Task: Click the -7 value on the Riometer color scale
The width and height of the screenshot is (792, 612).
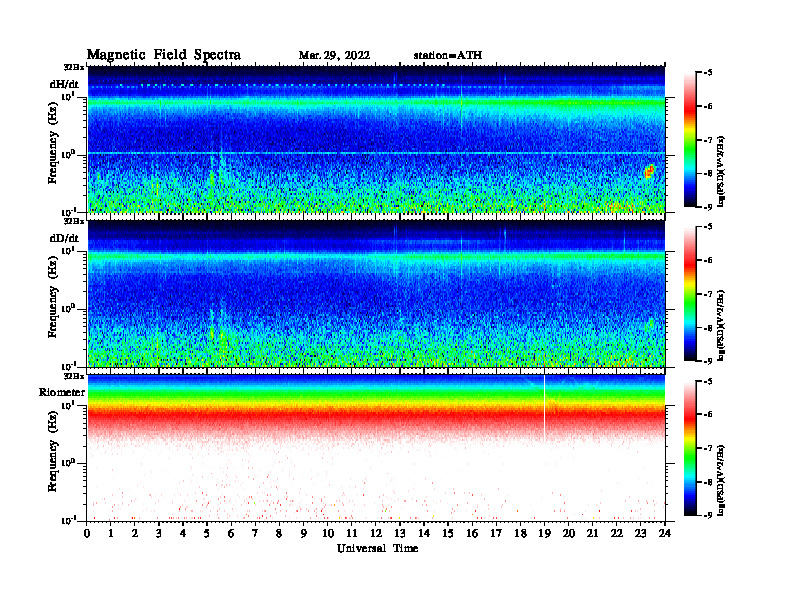Action: tap(708, 448)
